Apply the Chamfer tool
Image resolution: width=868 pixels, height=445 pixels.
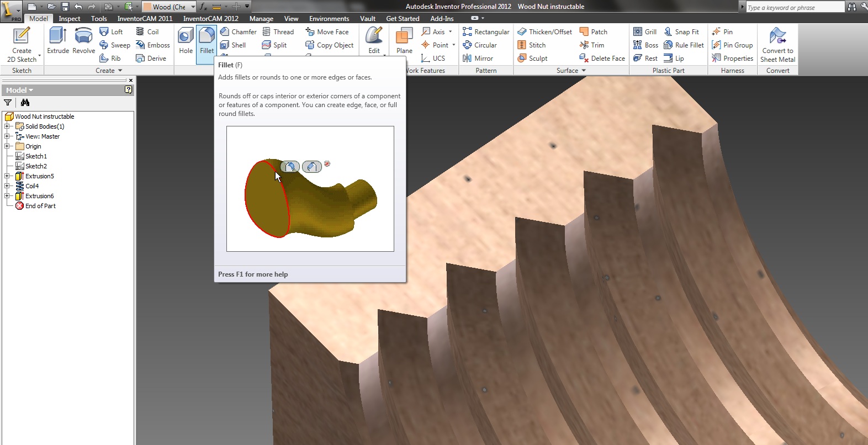coord(239,32)
